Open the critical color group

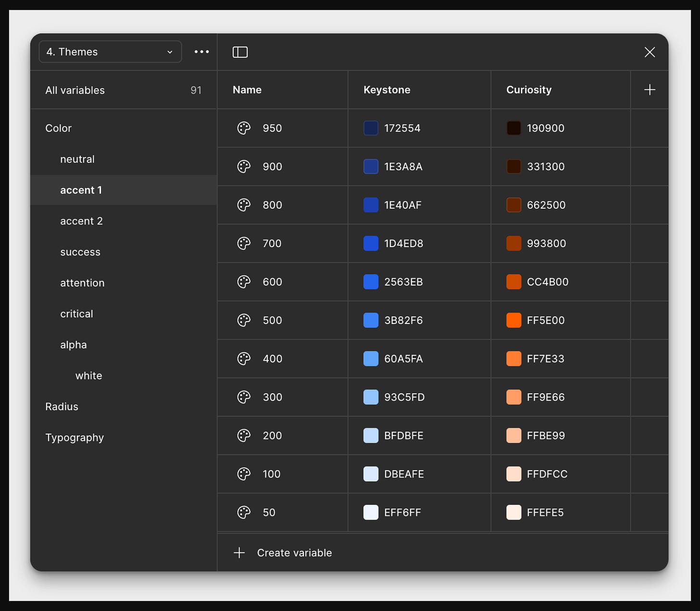click(124, 313)
